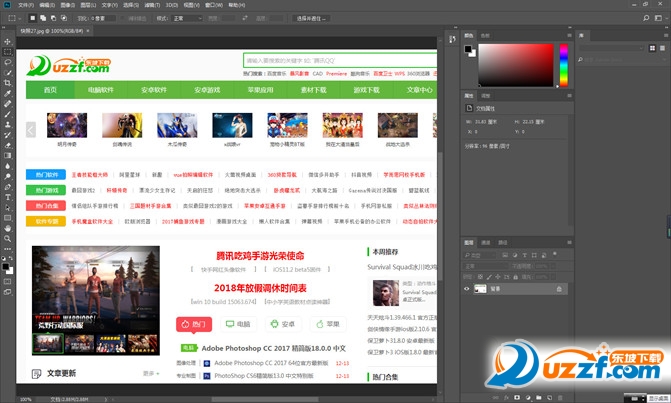
Task: Hide the 背景 layer with eye icon
Action: [466, 289]
